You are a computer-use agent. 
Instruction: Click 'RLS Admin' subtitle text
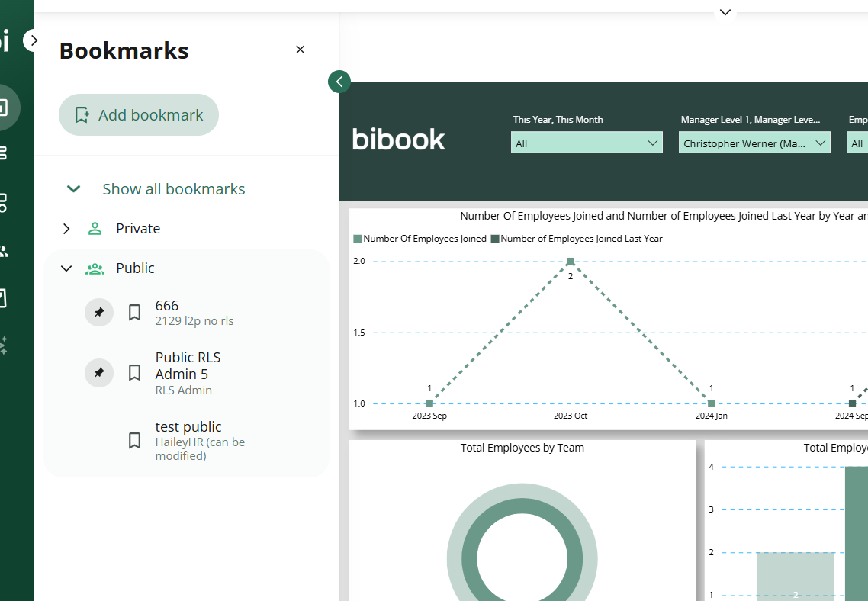click(183, 390)
